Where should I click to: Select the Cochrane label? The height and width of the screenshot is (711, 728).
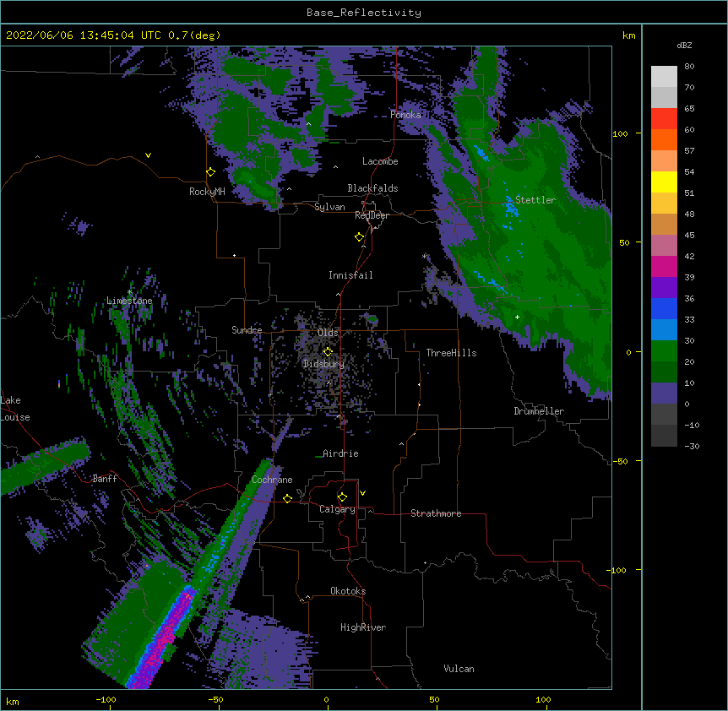(x=272, y=480)
